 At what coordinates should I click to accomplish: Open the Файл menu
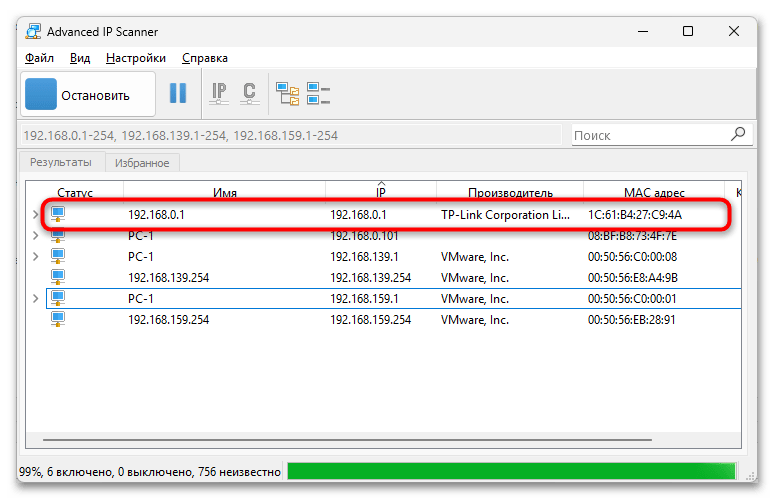[x=39, y=58]
